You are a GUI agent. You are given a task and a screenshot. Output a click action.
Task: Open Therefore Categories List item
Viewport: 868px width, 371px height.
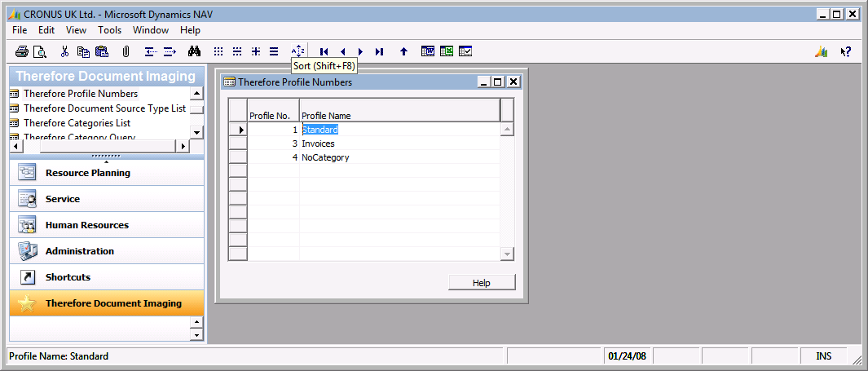(x=77, y=123)
